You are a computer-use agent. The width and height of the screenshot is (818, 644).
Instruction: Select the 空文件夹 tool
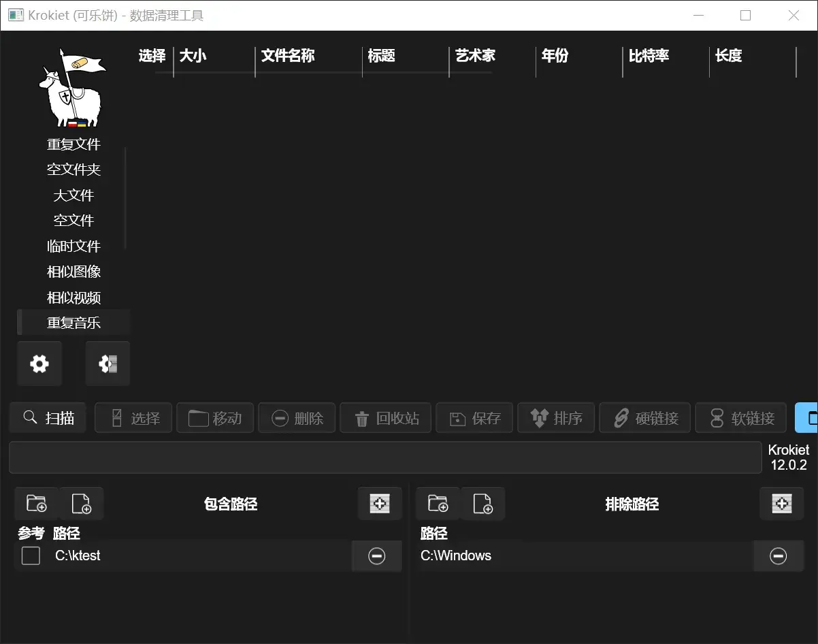[73, 170]
